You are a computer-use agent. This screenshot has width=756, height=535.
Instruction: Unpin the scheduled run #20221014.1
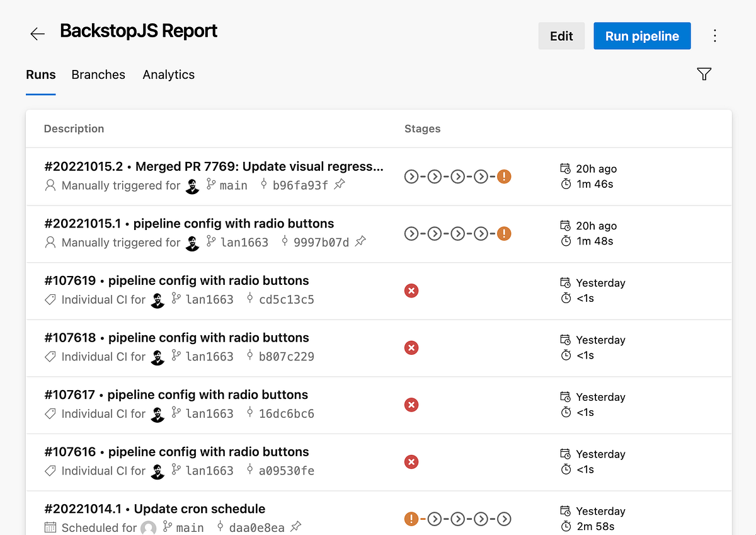[x=295, y=527]
